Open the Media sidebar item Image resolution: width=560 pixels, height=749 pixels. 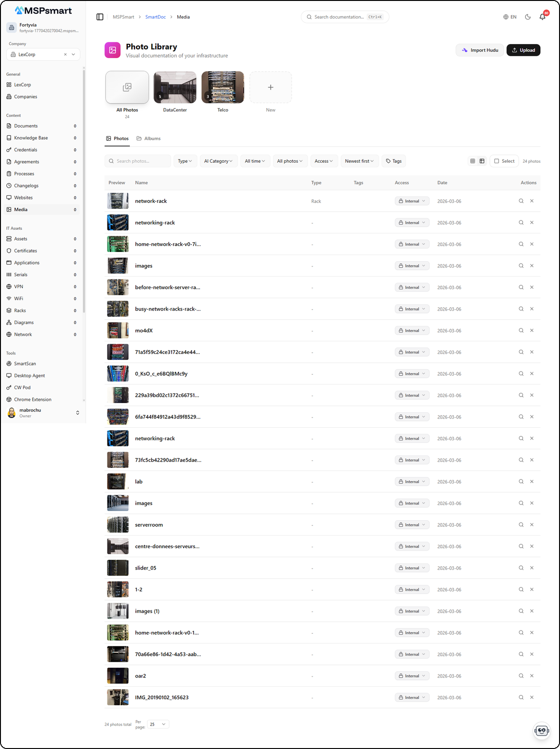pos(42,210)
